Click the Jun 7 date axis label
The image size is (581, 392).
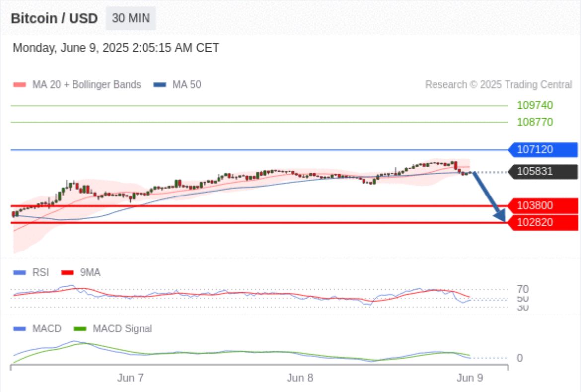(x=130, y=378)
